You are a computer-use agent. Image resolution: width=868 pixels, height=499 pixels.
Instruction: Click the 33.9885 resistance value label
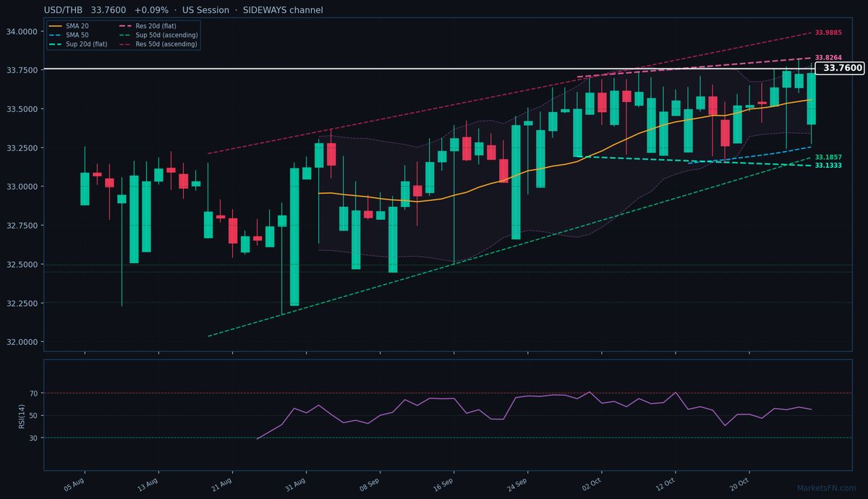click(x=828, y=33)
